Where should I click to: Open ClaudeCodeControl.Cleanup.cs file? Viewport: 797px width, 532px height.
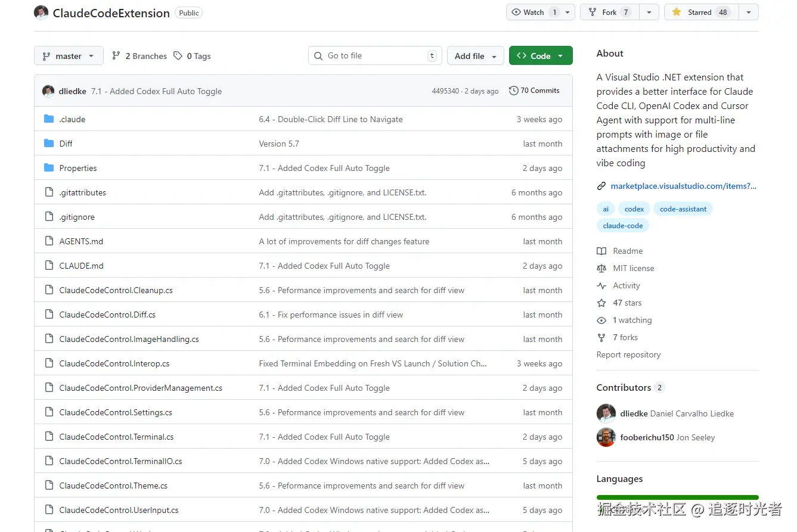point(116,290)
